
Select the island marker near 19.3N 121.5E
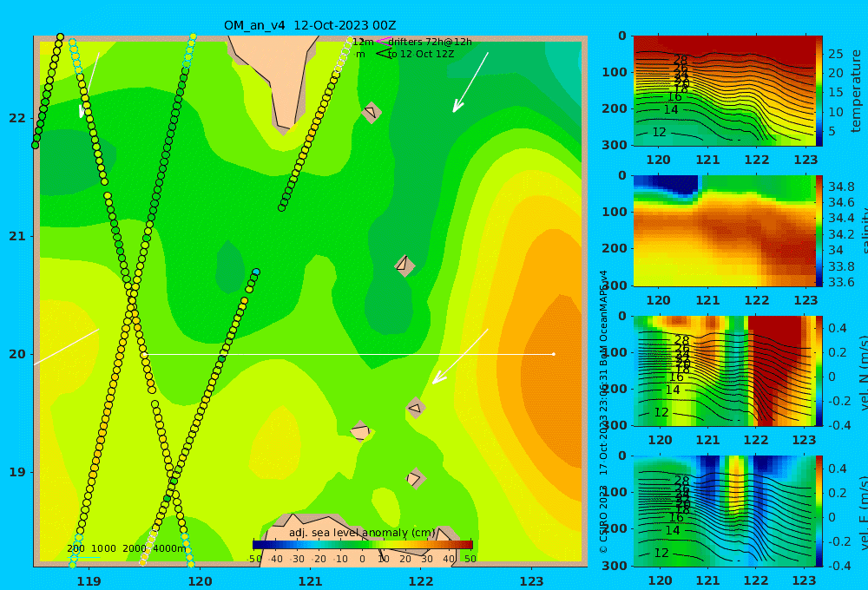pyautogui.click(x=360, y=431)
